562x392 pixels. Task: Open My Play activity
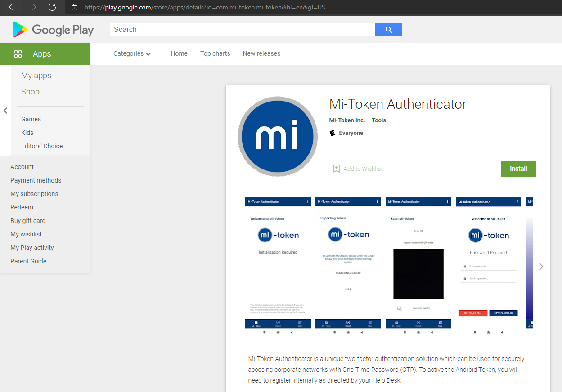[32, 248]
